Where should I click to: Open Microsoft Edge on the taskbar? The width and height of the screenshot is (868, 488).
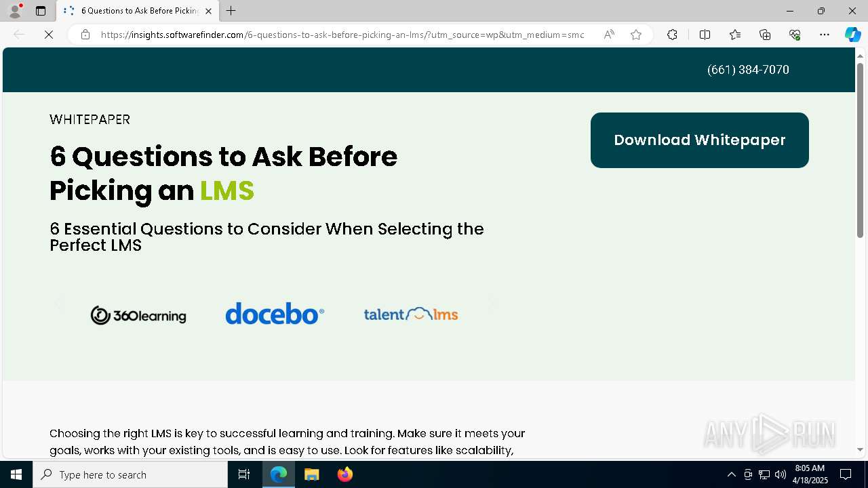[x=279, y=474]
